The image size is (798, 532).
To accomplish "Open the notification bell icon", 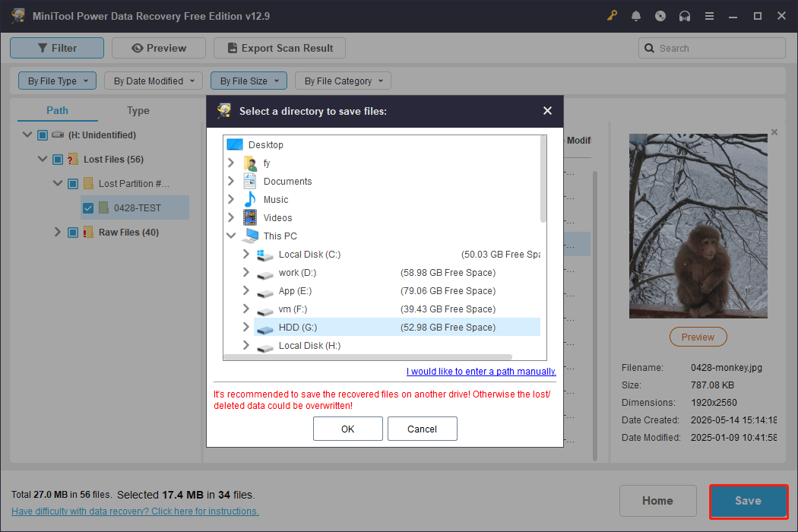I will coord(635,16).
